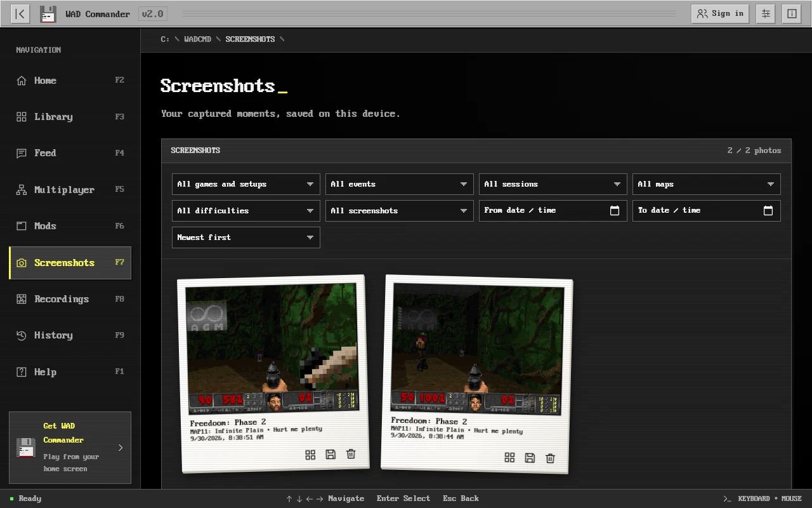Expand All maps dropdown
This screenshot has width=812, height=508.
pos(706,184)
